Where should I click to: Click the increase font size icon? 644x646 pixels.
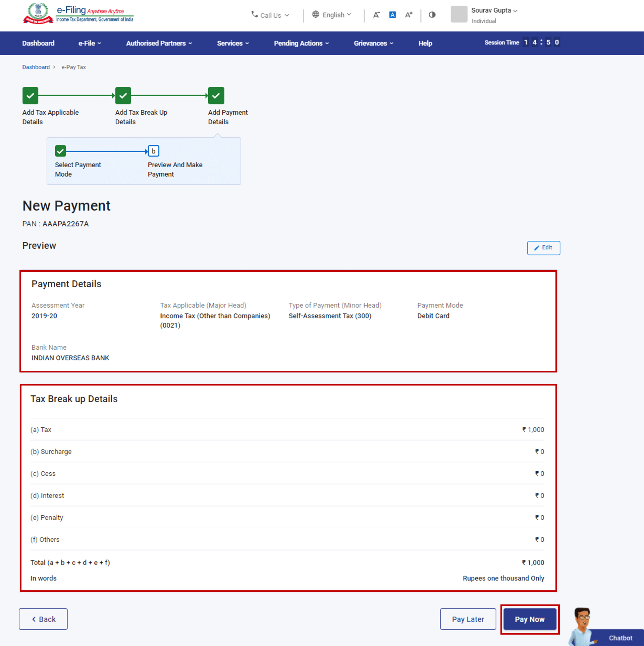click(409, 15)
